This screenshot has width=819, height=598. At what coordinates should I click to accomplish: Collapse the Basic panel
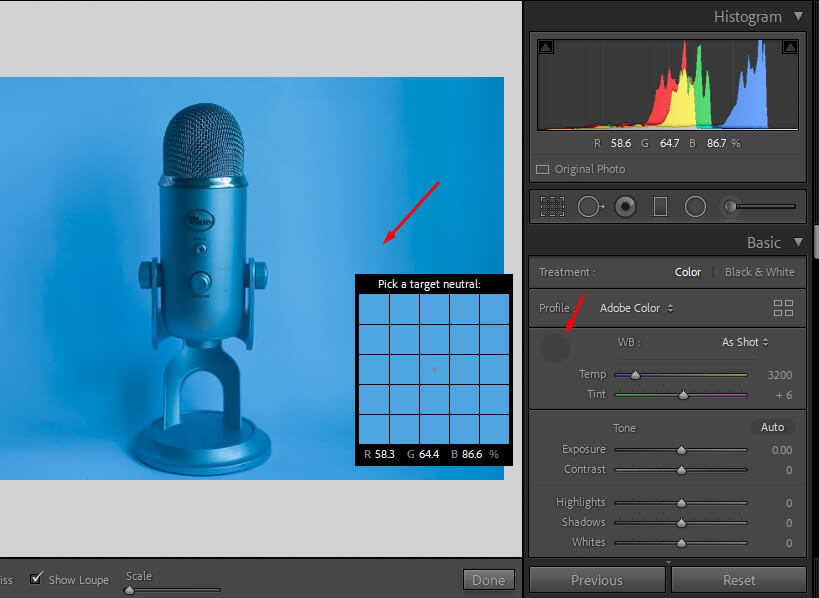[798, 242]
